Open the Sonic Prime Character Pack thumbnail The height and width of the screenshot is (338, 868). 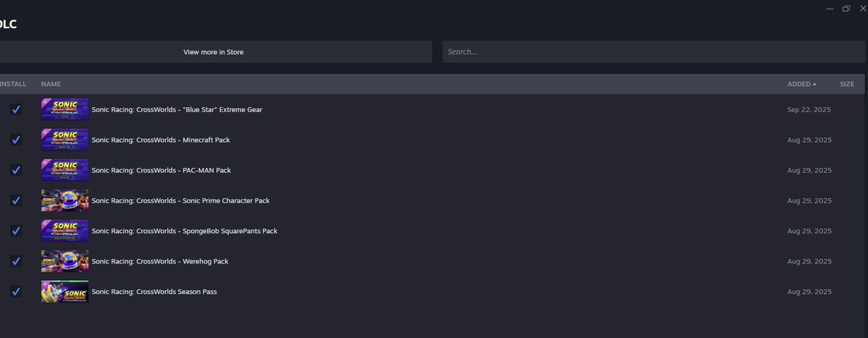tap(64, 200)
